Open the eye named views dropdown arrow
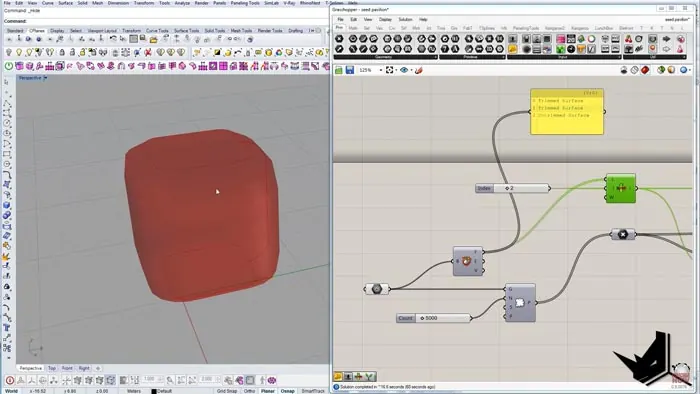Image resolution: width=700 pixels, height=394 pixels. (411, 71)
